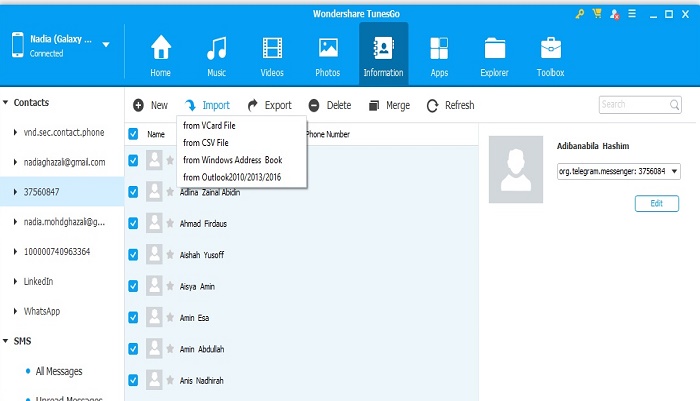Choose from VCard File import option
The width and height of the screenshot is (700, 401).
coord(209,126)
